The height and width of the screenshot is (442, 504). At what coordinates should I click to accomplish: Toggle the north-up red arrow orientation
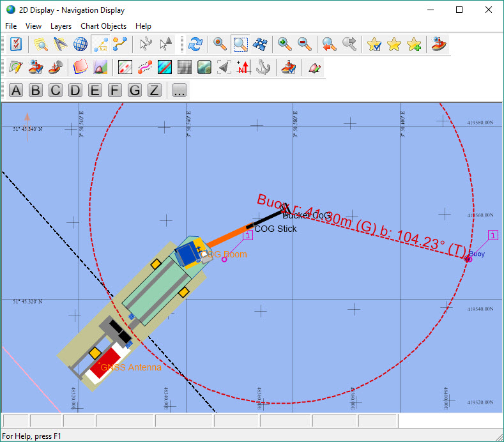(x=243, y=67)
